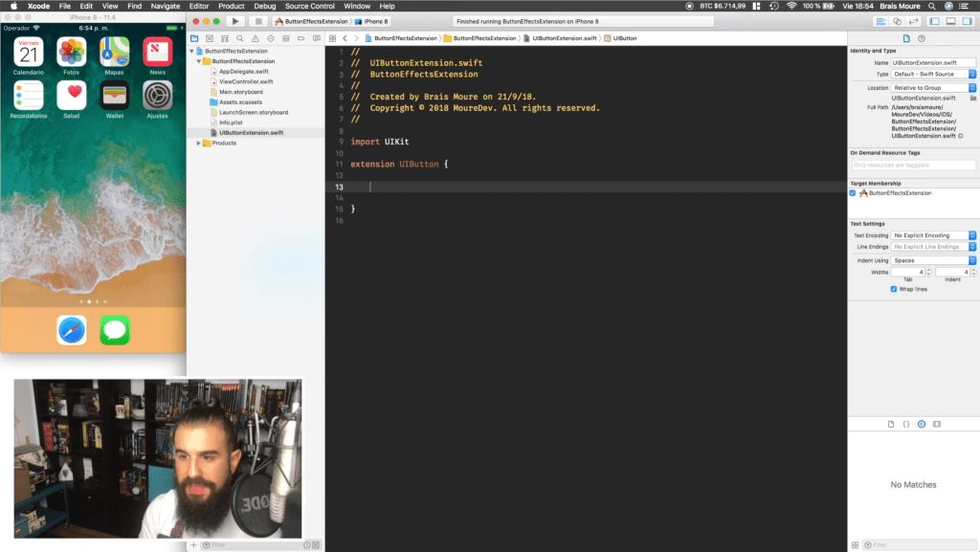The height and width of the screenshot is (552, 980).
Task: Show the Object library icon
Action: (x=922, y=424)
